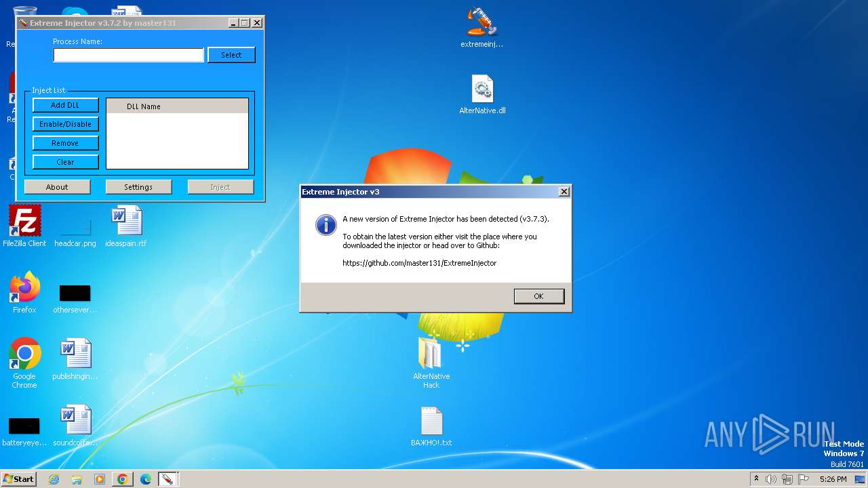Viewport: 868px width, 488px height.
Task: Click the DLL Name column header
Action: pyautogui.click(x=178, y=106)
